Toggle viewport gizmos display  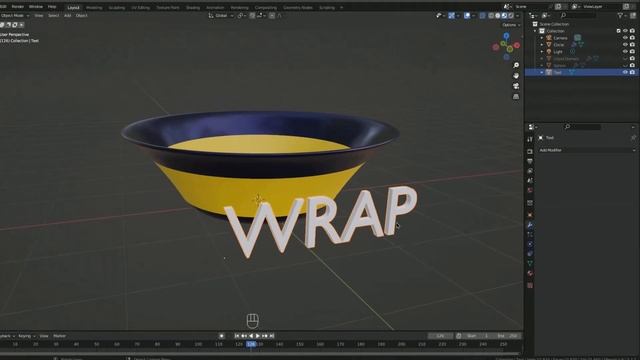(x=451, y=16)
